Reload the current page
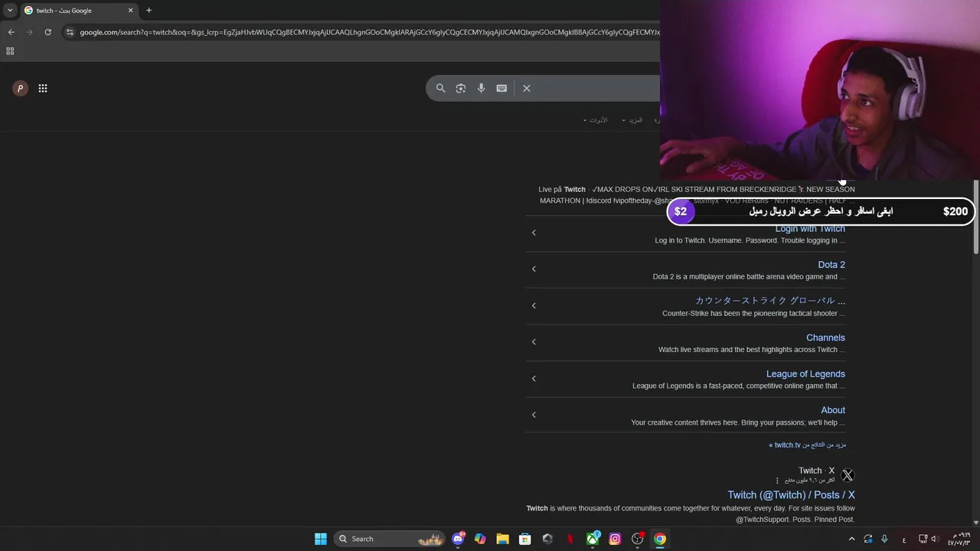This screenshot has height=551, width=980. click(47, 32)
